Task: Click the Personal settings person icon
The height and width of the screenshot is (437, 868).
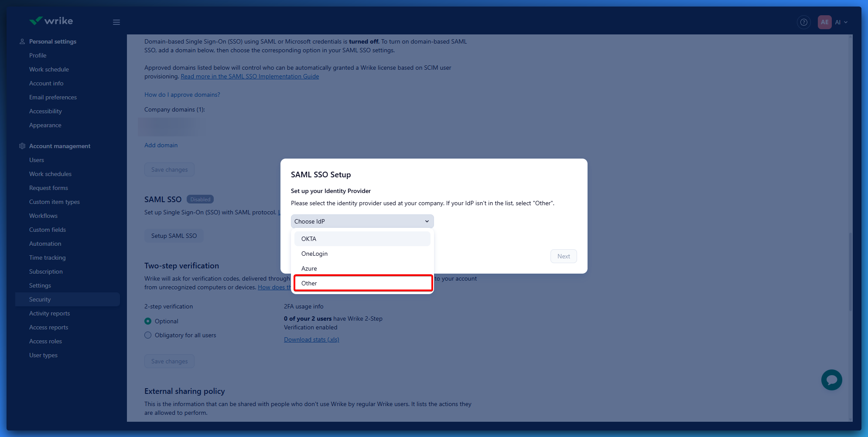Action: (22, 41)
